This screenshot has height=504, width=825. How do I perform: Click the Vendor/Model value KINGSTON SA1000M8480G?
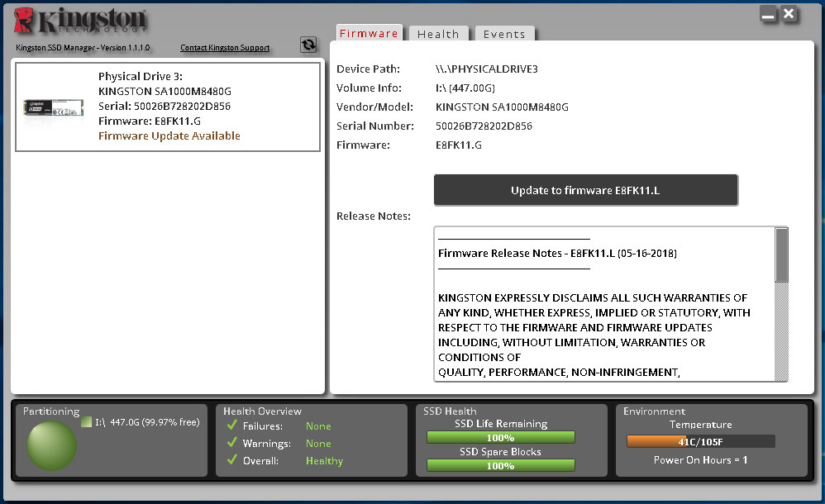(x=502, y=107)
